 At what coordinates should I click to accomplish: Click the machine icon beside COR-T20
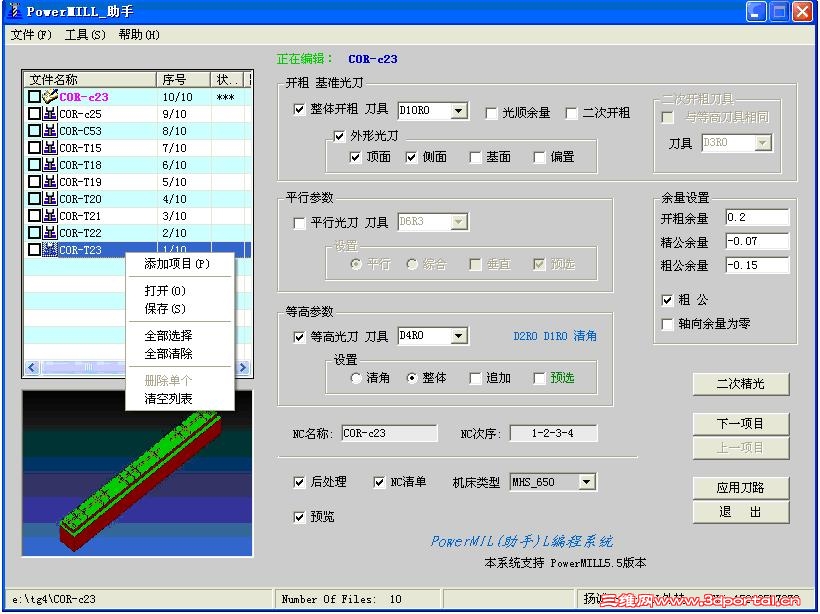click(50, 198)
